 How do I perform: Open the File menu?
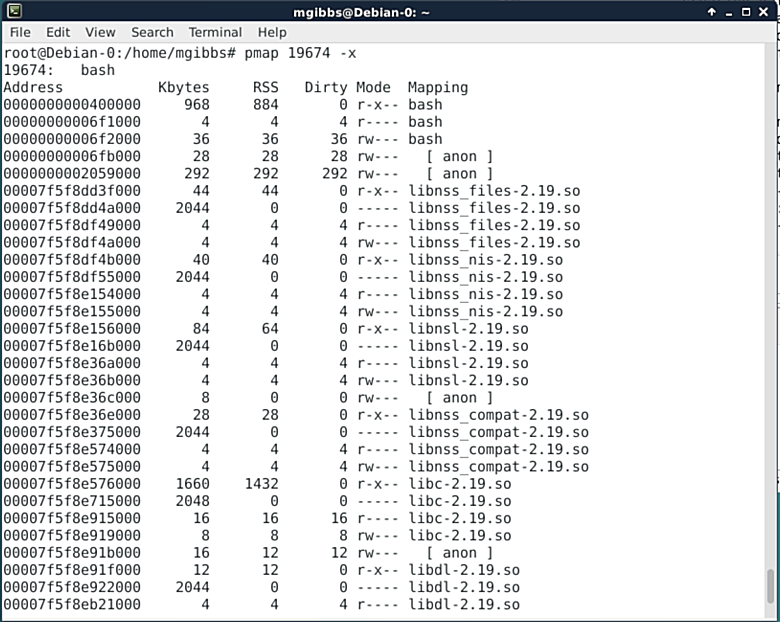20,32
